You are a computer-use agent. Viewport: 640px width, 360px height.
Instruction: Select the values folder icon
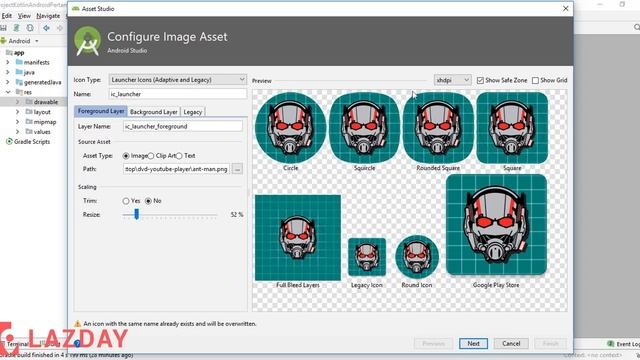pyautogui.click(x=29, y=131)
